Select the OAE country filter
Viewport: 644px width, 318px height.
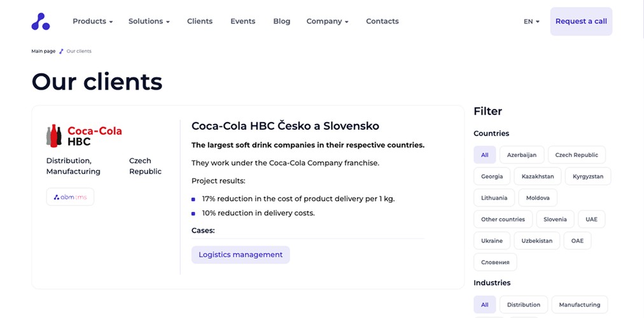click(577, 241)
